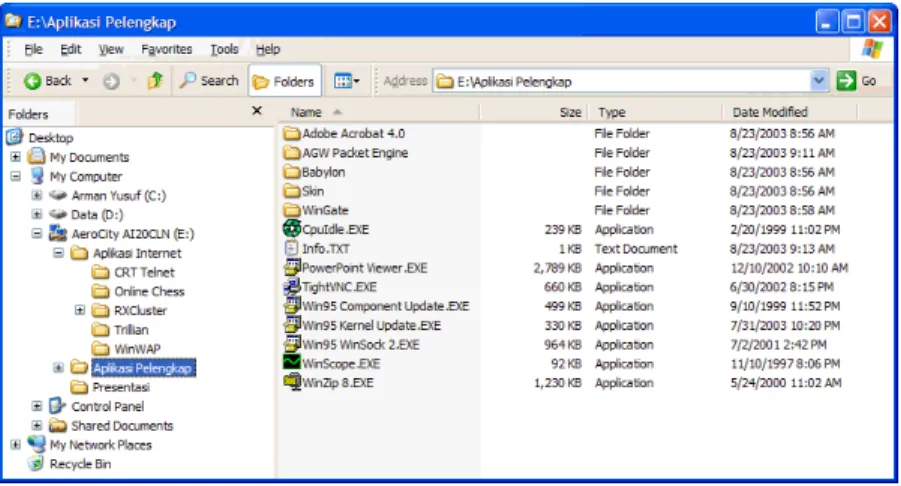Click the Data (D:) drive icon
This screenshot has width=901, height=486.
58,214
